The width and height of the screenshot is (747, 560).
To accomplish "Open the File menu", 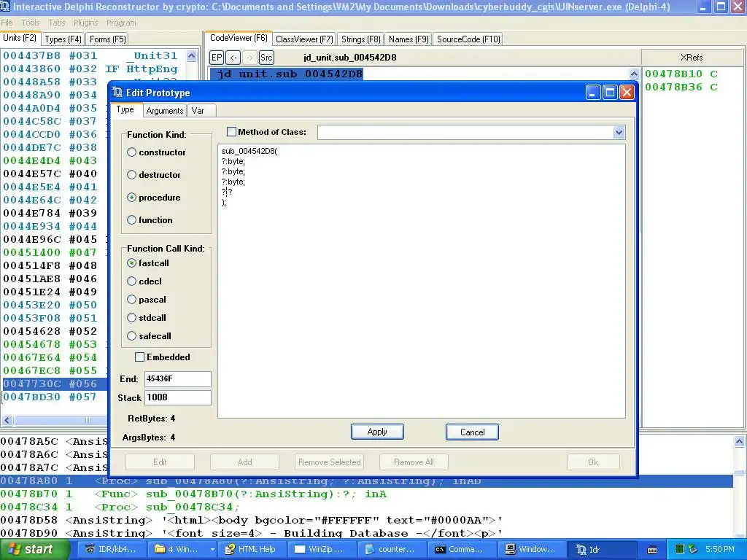I will [x=7, y=23].
